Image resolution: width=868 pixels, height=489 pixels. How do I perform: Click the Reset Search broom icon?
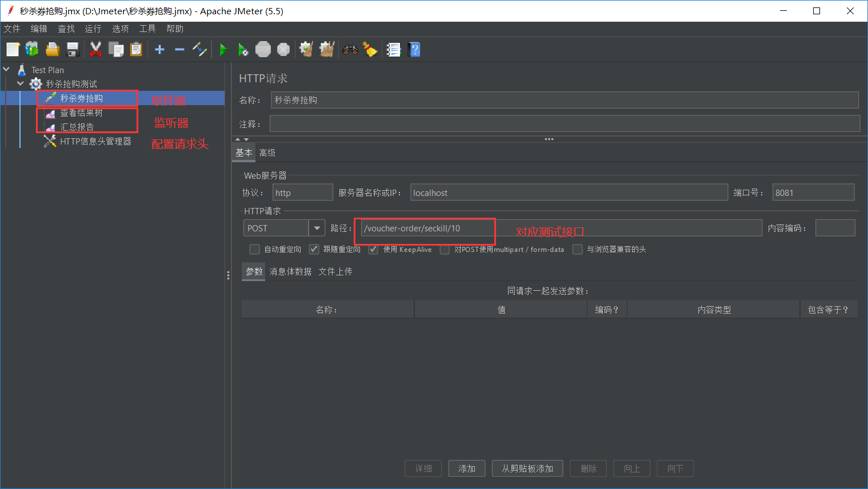click(370, 50)
